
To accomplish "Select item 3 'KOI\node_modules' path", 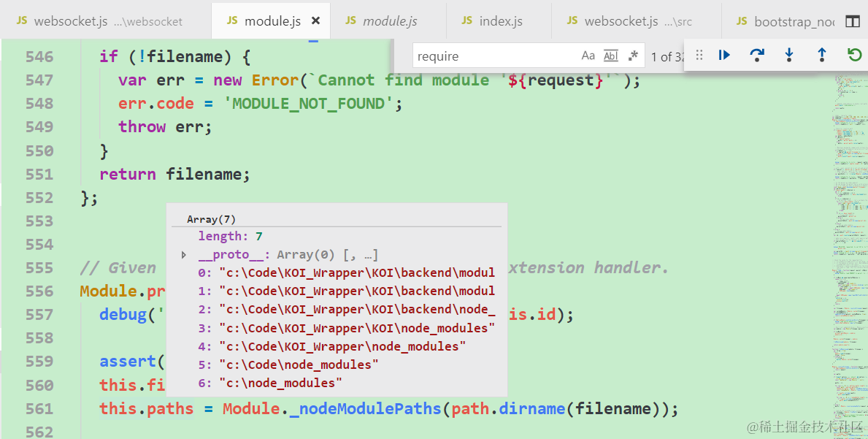I will [347, 328].
